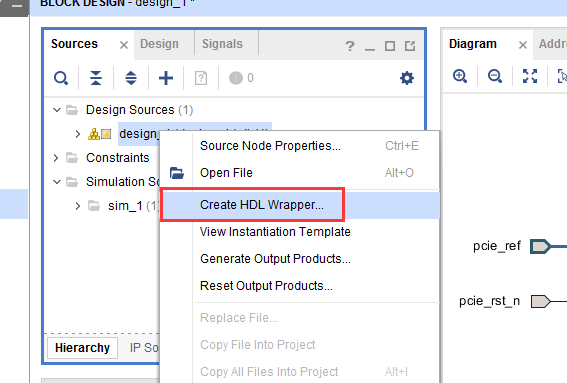The image size is (567, 383).
Task: Click the select area icon in Diagram toolbar
Action: [562, 76]
